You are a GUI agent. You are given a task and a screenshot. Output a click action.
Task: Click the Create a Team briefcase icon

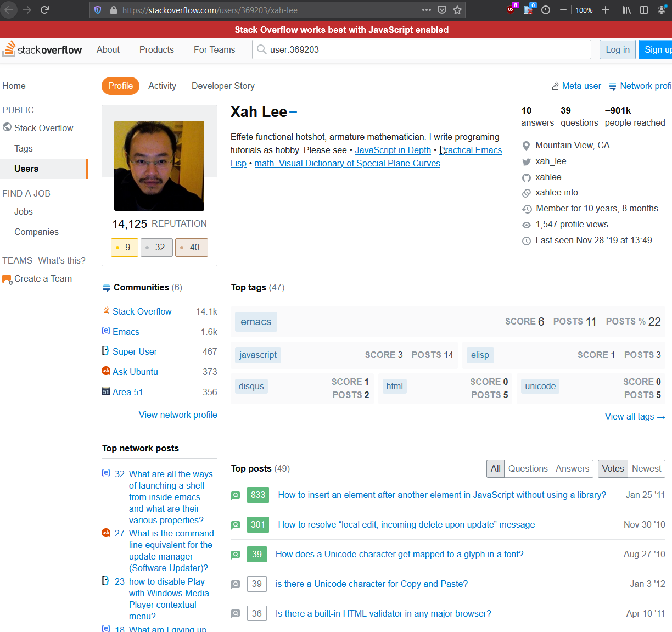[x=7, y=279]
